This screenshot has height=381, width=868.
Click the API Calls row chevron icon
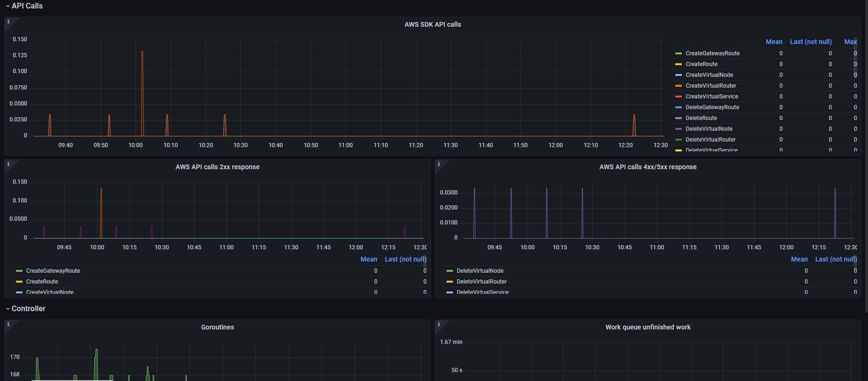point(8,6)
